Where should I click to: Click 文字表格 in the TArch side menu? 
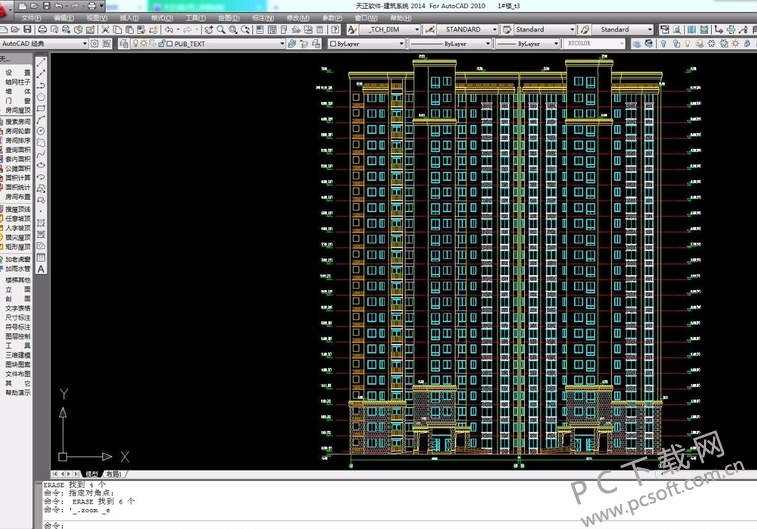coord(17,308)
